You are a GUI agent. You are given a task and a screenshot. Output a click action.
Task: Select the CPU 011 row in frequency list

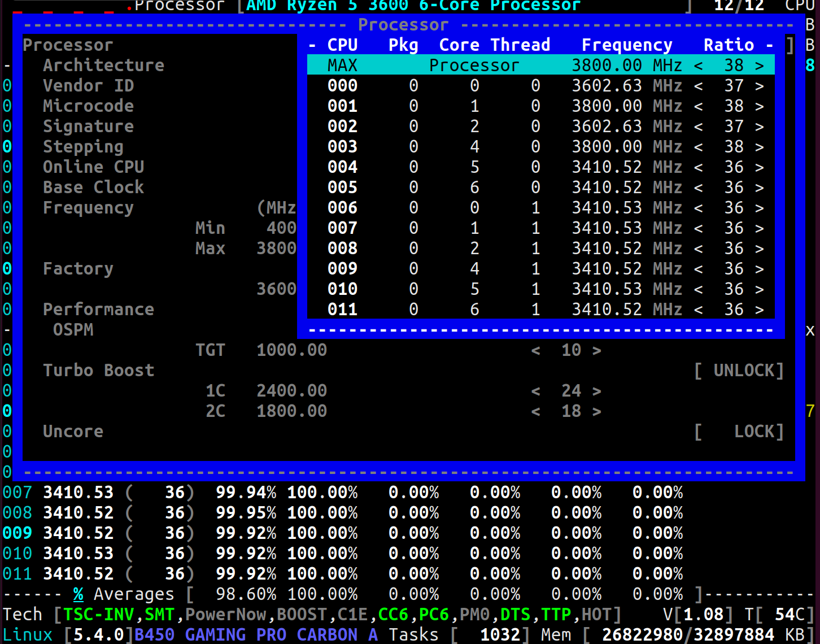[540, 310]
